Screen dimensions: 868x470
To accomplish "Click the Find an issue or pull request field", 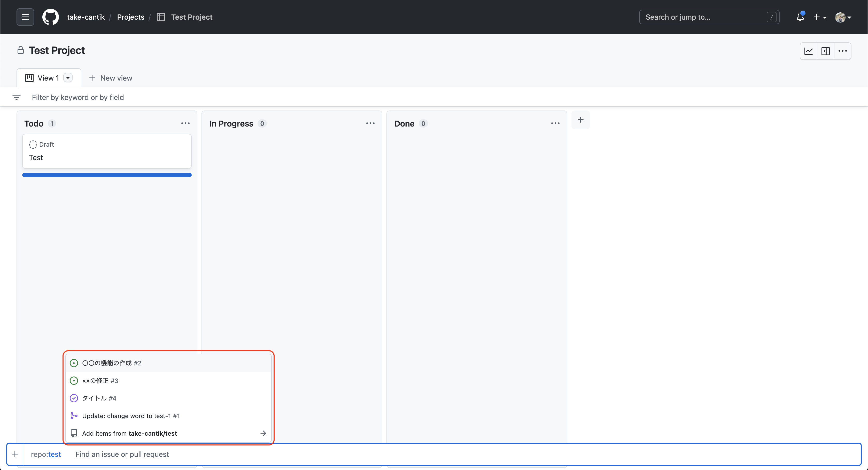I will [122, 454].
